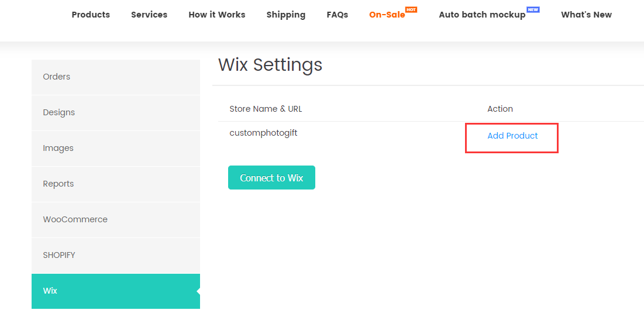The image size is (644, 310).
Task: Open Orders in the sidebar
Action: tap(57, 77)
